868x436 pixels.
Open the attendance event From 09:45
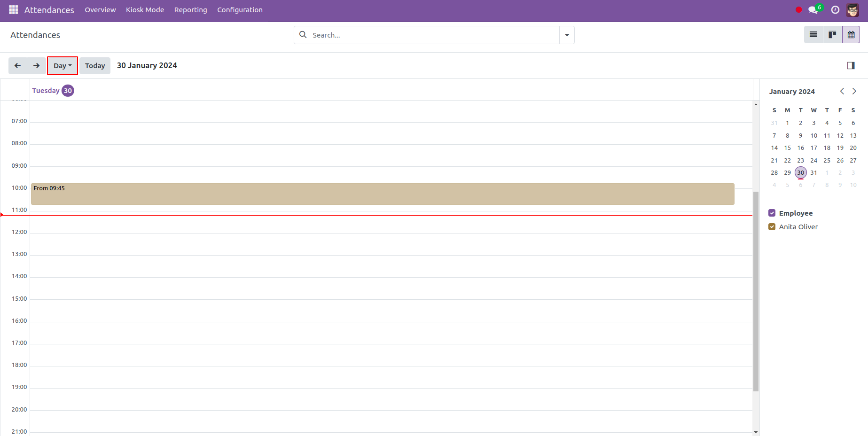point(383,194)
